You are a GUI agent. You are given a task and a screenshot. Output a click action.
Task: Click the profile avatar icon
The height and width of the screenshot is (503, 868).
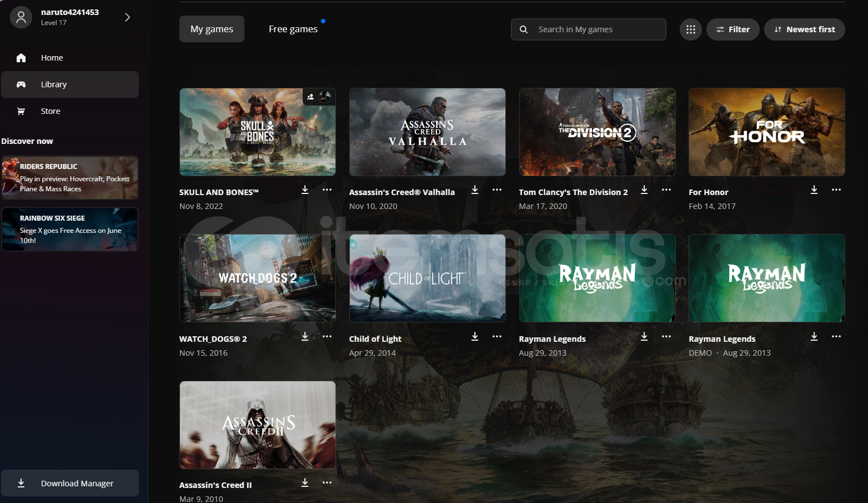click(x=21, y=17)
